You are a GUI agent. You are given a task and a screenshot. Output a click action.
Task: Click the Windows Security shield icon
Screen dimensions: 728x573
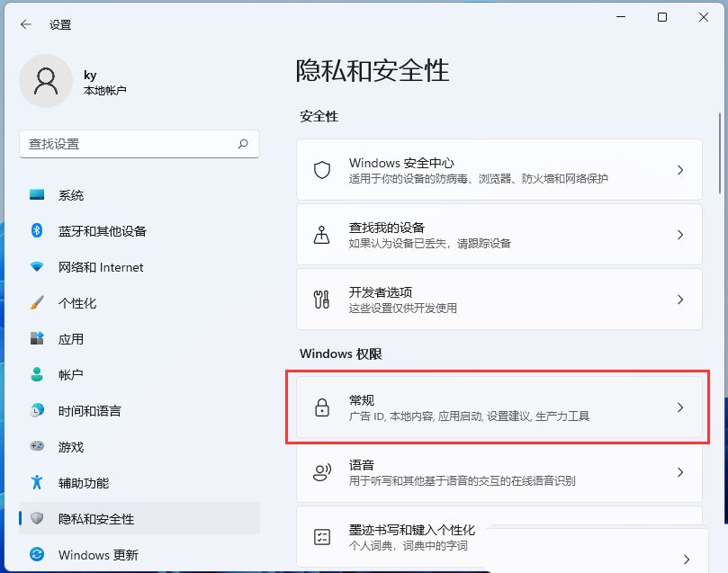pyautogui.click(x=322, y=170)
